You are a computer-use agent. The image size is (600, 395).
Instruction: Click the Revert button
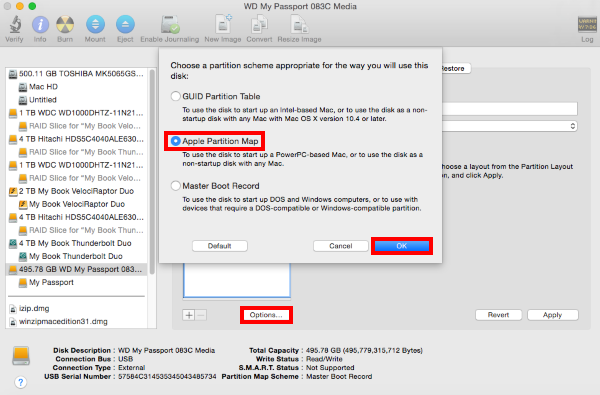pos(498,315)
